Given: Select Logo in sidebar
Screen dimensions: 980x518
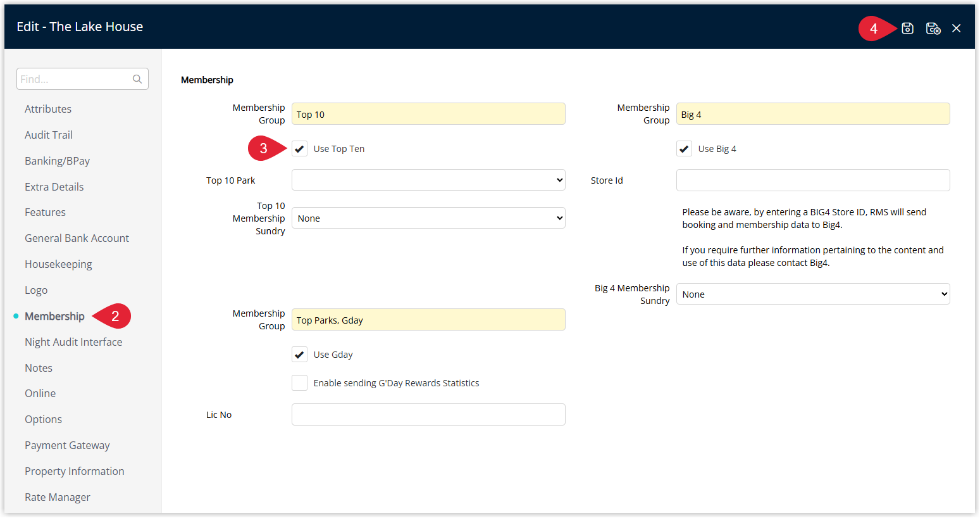Looking at the screenshot, I should click(36, 290).
